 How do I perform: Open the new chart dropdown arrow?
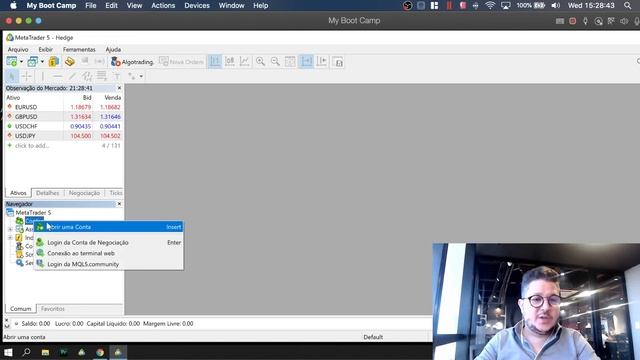[21, 62]
